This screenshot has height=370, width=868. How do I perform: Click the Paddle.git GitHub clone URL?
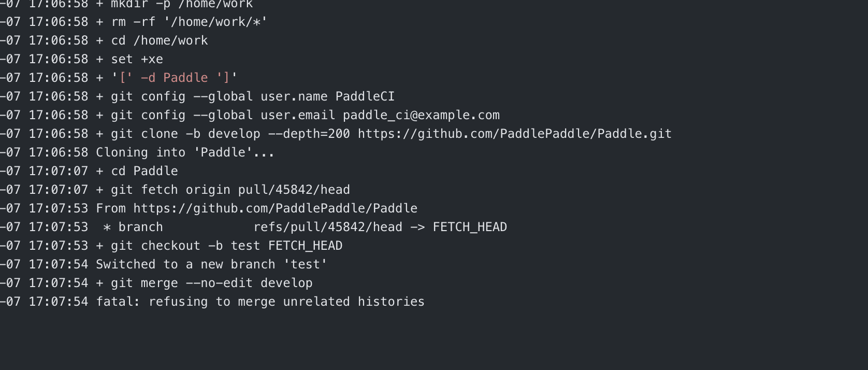514,134
